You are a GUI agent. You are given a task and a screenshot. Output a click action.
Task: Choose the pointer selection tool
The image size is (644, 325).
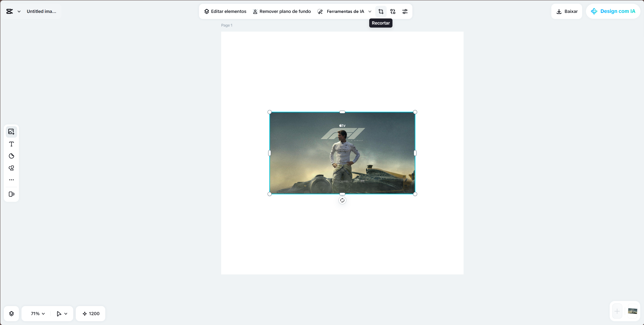tap(59, 314)
